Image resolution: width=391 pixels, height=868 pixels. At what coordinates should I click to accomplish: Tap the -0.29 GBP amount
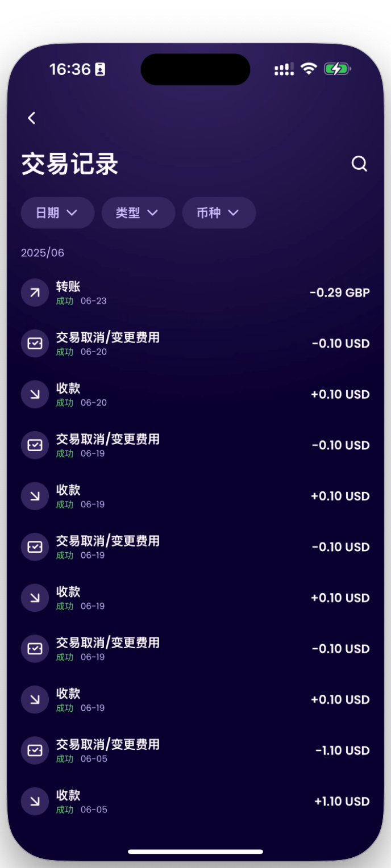click(339, 293)
